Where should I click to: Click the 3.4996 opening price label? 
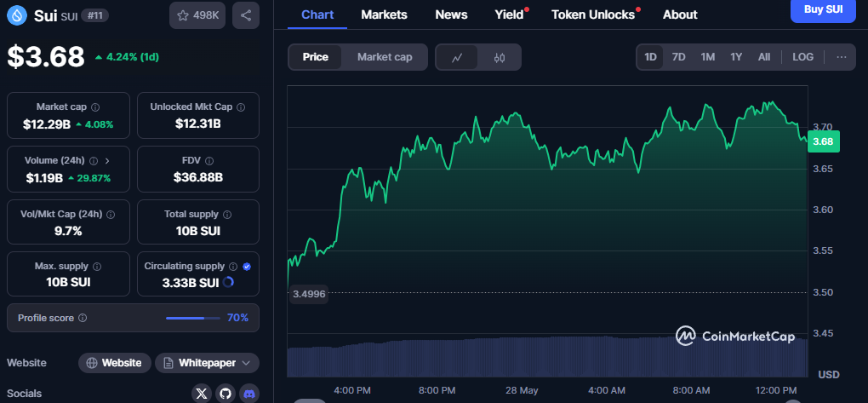click(308, 293)
